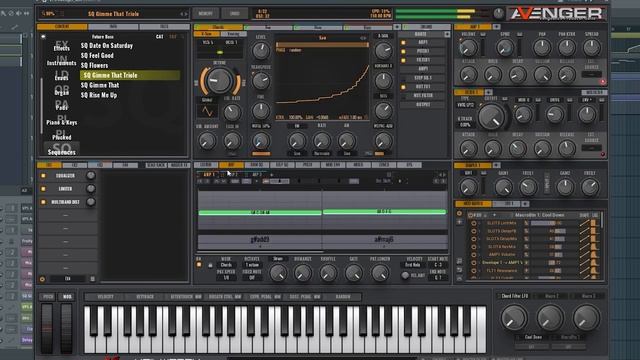Click the MEMORY button
640x360 pixels.
[x=205, y=13]
